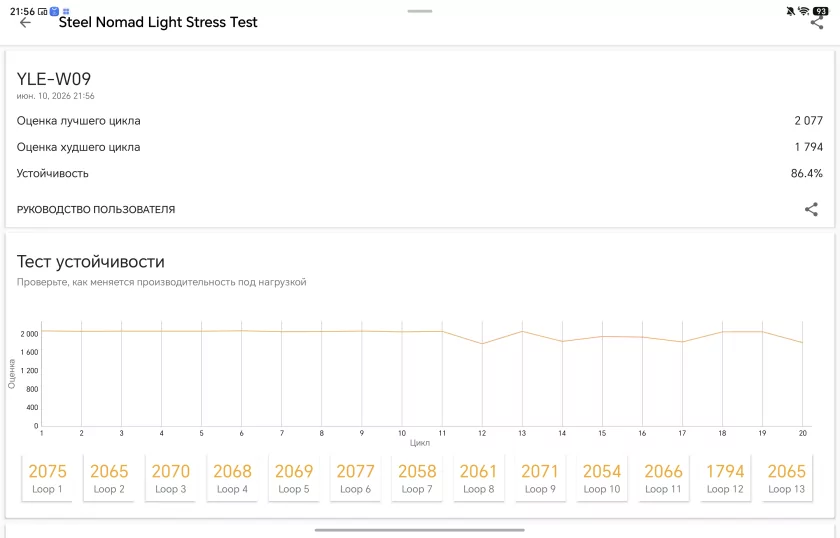Tap the status bar clock 21:56
This screenshot has width=840, height=538.
[x=22, y=11]
